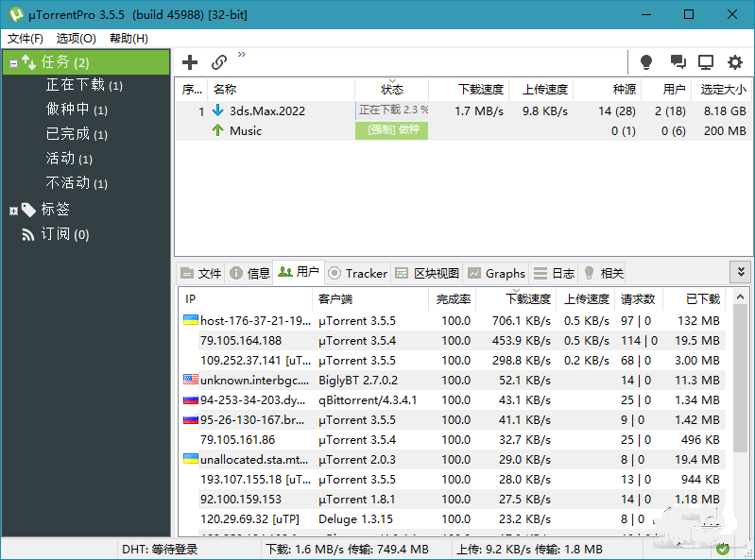Click the Add Torrent from URL link icon
Viewport: 755px width, 560px height.
click(219, 62)
